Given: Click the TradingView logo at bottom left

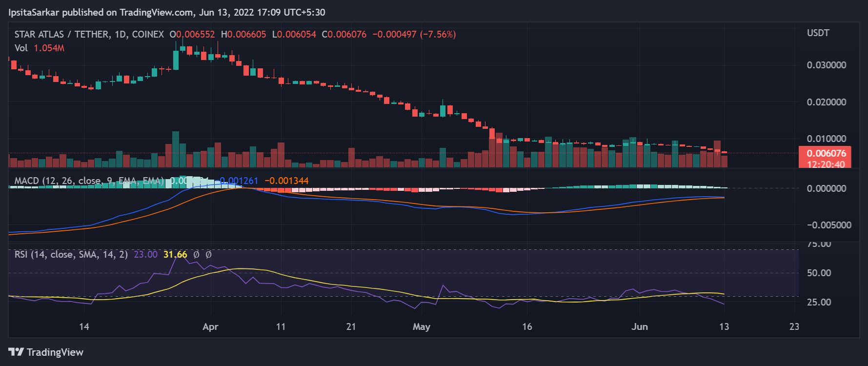Looking at the screenshot, I should (x=46, y=352).
